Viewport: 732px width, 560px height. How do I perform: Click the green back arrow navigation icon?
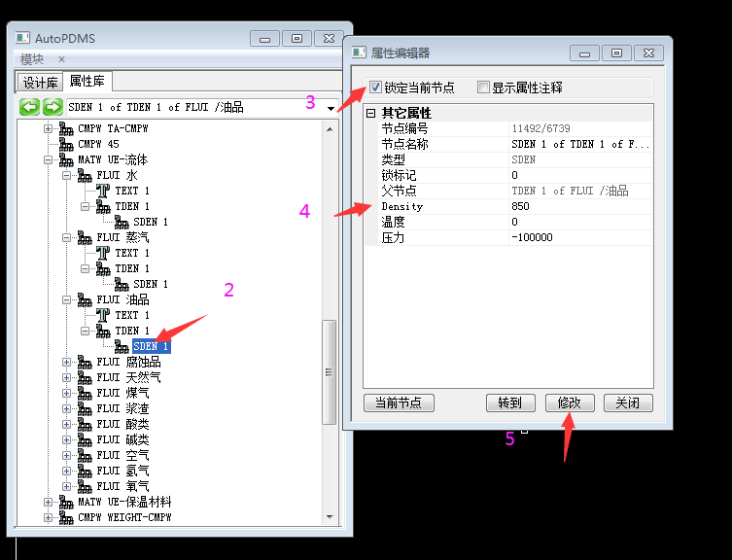coord(30,107)
